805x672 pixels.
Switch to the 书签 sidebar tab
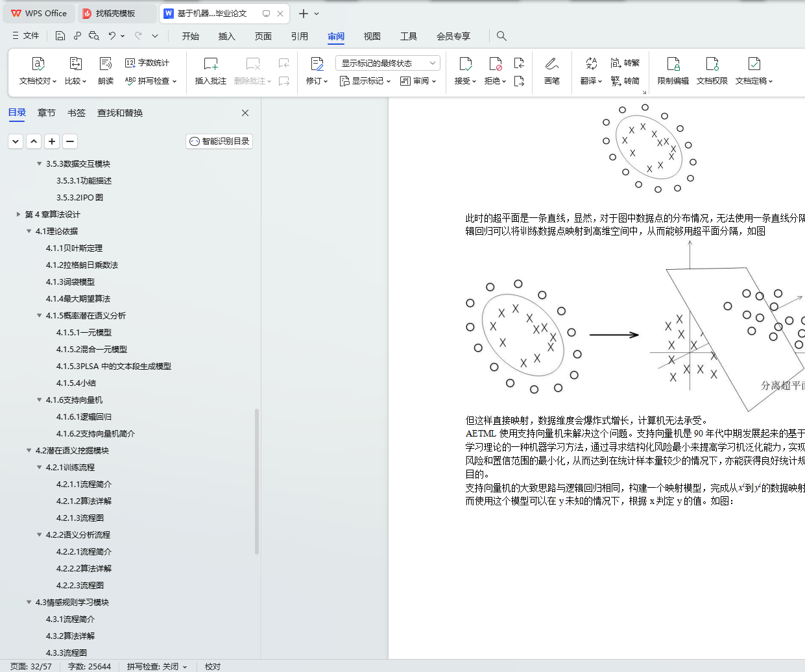tap(77, 113)
